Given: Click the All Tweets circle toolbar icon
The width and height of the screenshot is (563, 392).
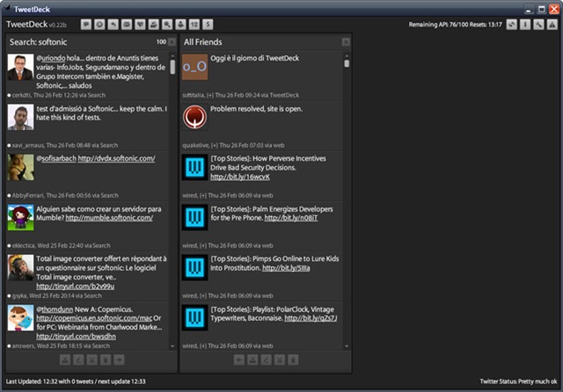Looking at the screenshot, I should pos(99,25).
